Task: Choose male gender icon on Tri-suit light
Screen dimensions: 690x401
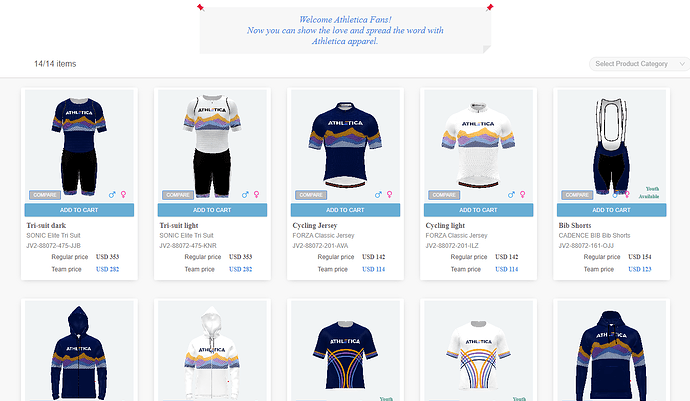Action: (245, 195)
